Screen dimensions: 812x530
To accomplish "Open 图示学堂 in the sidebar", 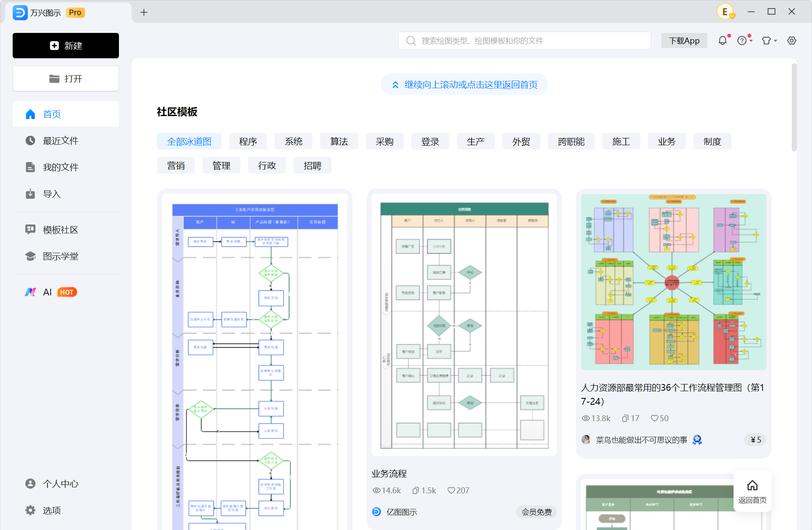I will [66, 256].
